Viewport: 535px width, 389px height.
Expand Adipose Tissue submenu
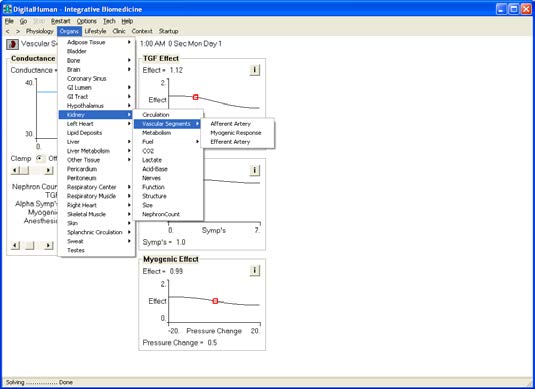point(97,42)
